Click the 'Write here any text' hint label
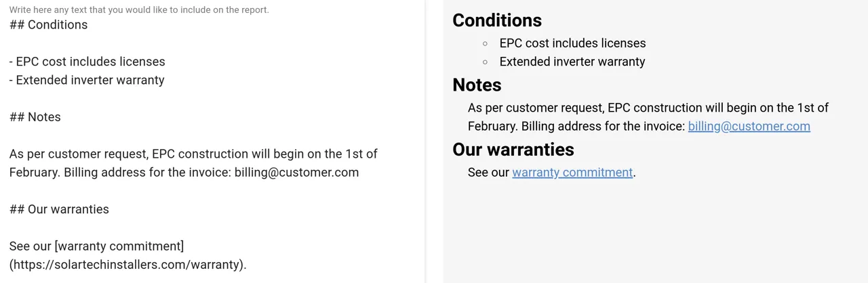 (139, 9)
